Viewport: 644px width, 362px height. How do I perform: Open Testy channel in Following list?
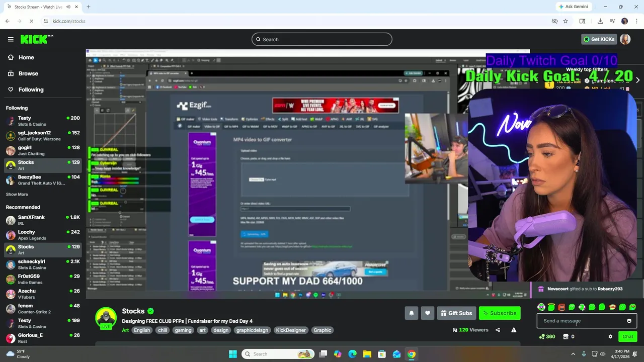point(43,121)
